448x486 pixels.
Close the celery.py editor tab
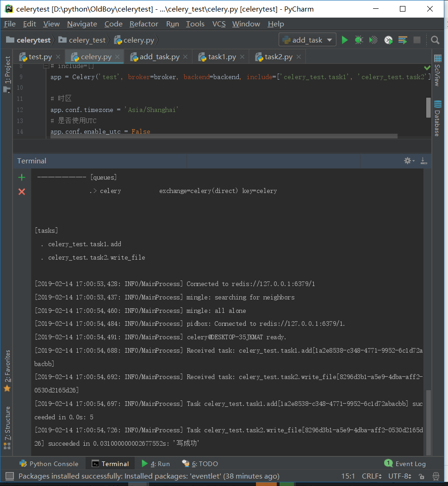[117, 57]
